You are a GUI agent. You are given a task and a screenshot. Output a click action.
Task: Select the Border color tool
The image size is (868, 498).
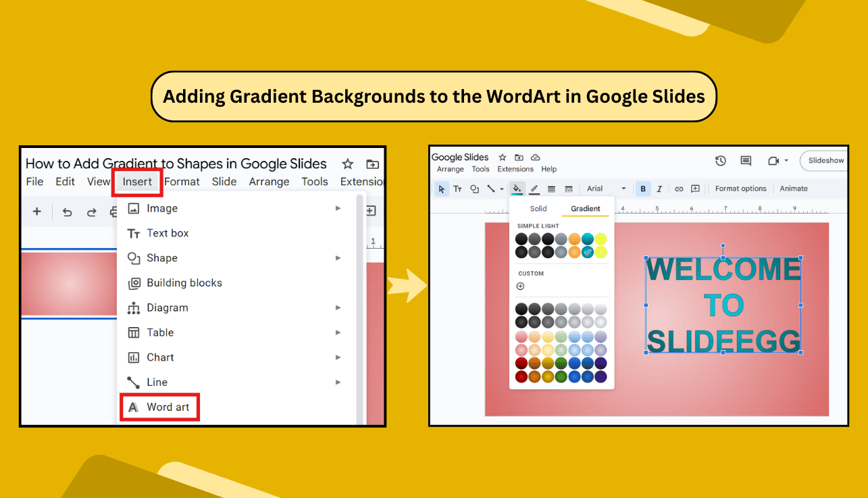(534, 189)
